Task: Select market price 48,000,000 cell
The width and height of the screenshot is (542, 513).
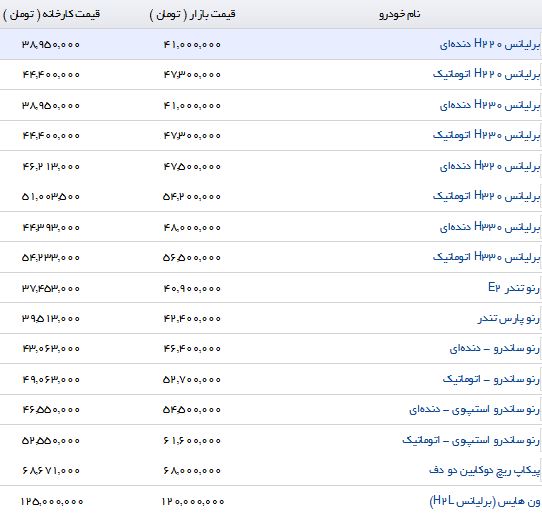Action: pyautogui.click(x=192, y=227)
